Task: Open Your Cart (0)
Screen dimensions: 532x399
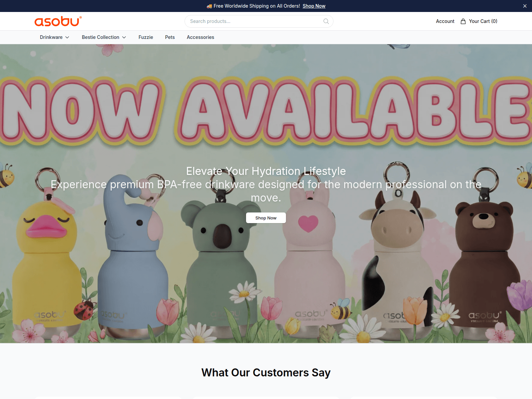Action: click(x=479, y=21)
